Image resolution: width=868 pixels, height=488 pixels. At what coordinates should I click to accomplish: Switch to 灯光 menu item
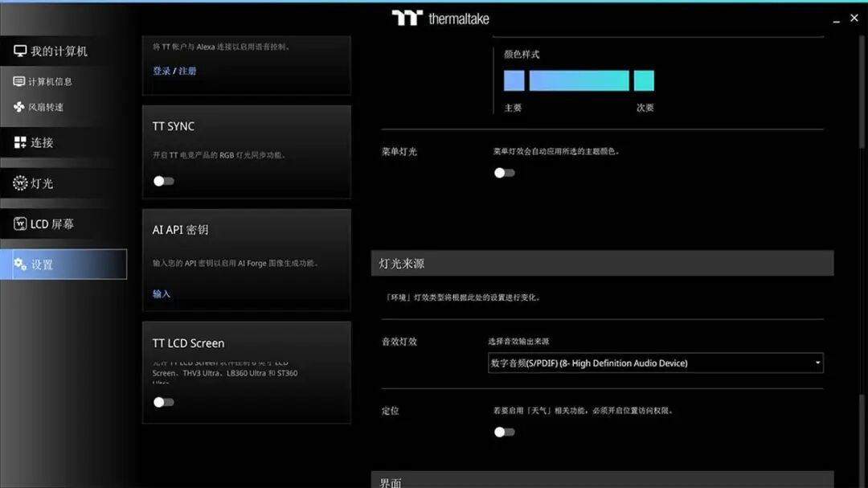point(63,182)
